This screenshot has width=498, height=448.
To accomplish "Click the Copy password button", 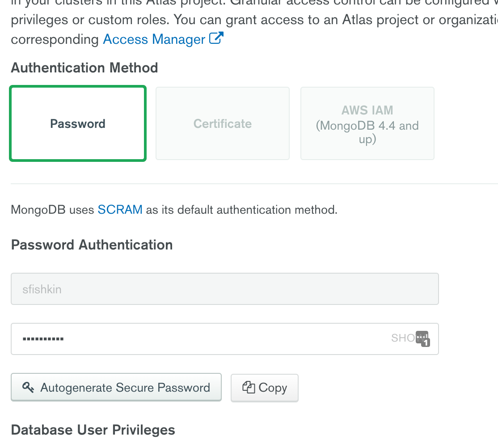I will (x=265, y=388).
